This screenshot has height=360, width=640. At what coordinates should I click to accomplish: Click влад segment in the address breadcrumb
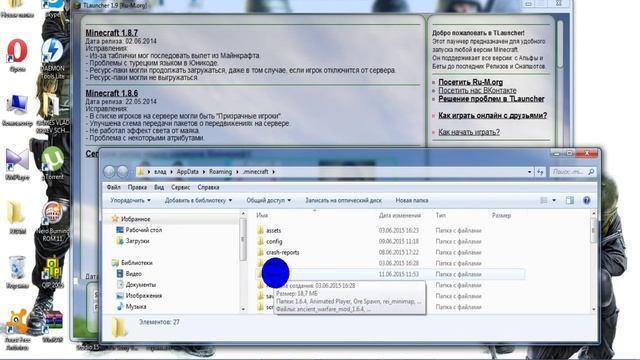click(x=160, y=172)
